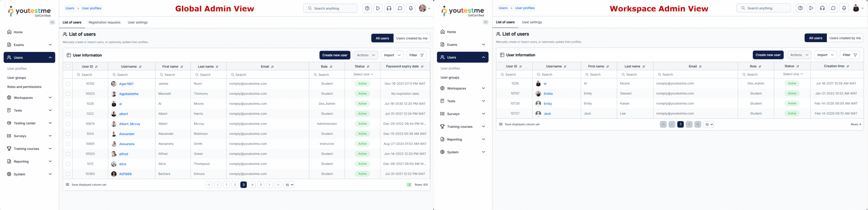Screen dimensions: 868x210
Task: Expand the Import dropdown in Workspace Admin View
Action: [x=825, y=55]
